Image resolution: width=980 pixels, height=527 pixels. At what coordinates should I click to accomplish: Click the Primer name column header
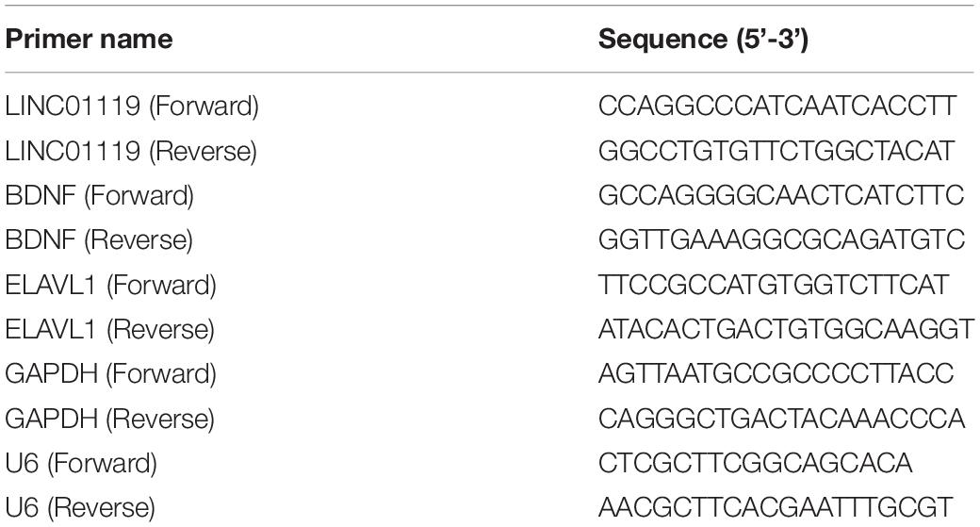pos(89,40)
